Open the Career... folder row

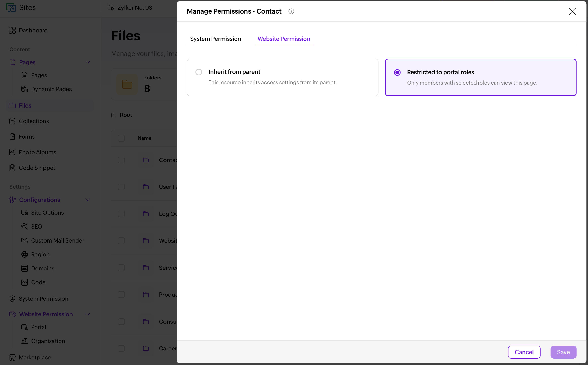pos(144,349)
